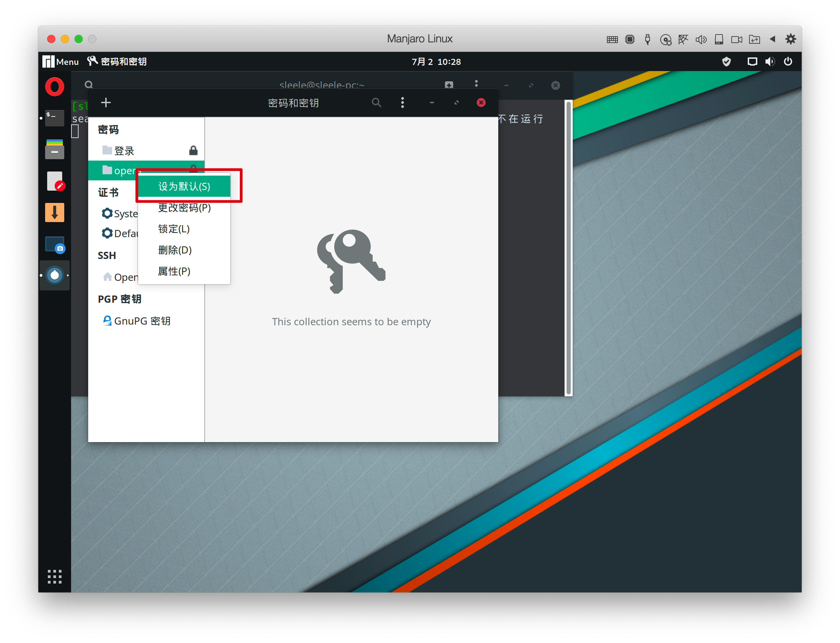840x643 pixels.
Task: Open the orange download installer dock icon
Action: (x=55, y=213)
